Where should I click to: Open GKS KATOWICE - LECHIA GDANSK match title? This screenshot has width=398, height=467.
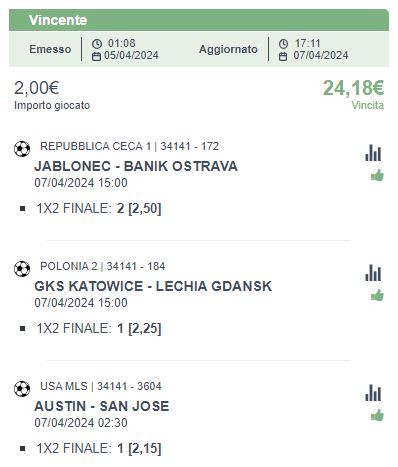(x=153, y=286)
